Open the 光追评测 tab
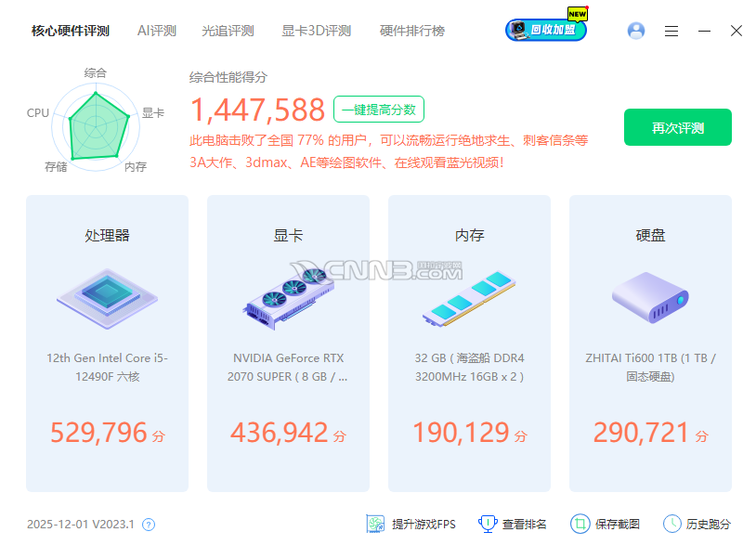This screenshot has height=545, width=756. coord(226,30)
